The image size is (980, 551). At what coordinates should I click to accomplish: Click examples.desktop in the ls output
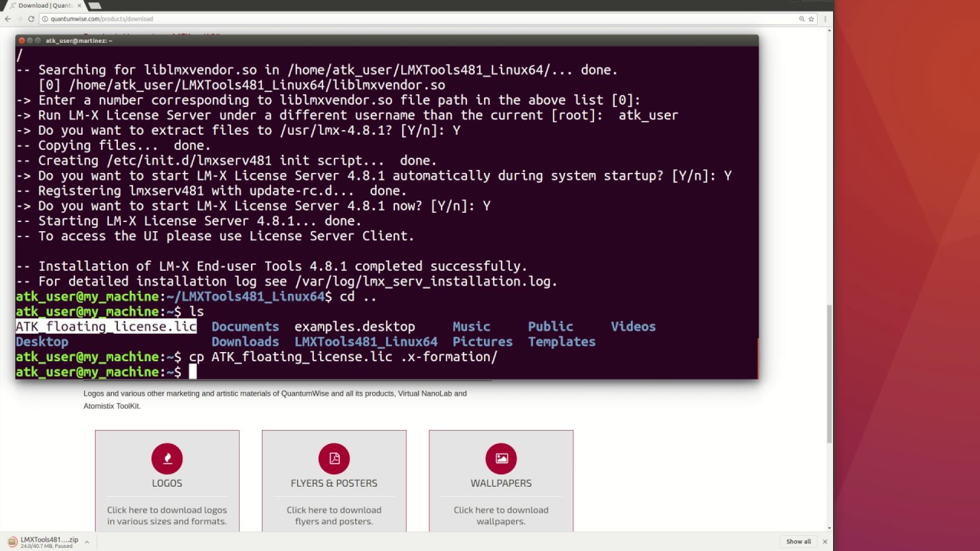point(354,327)
